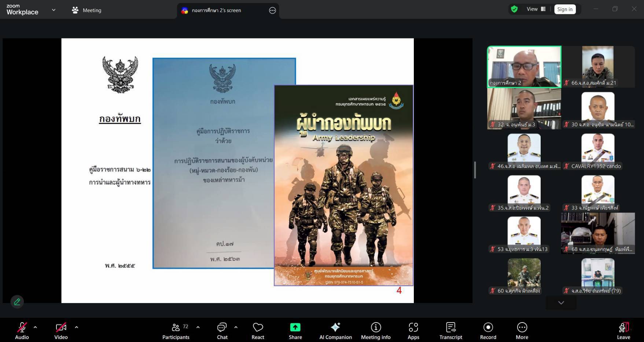Open the Meeting tab

[87, 10]
